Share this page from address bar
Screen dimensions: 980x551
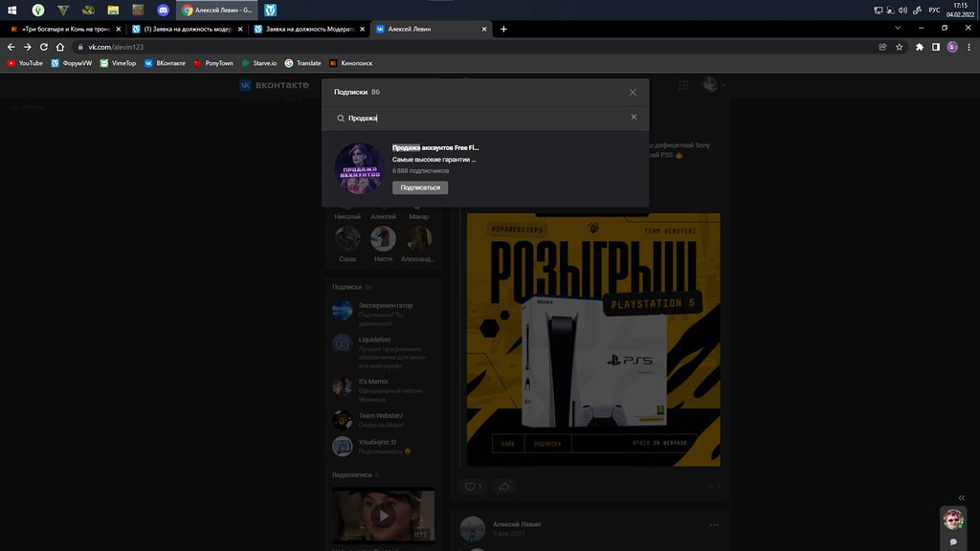click(x=882, y=47)
